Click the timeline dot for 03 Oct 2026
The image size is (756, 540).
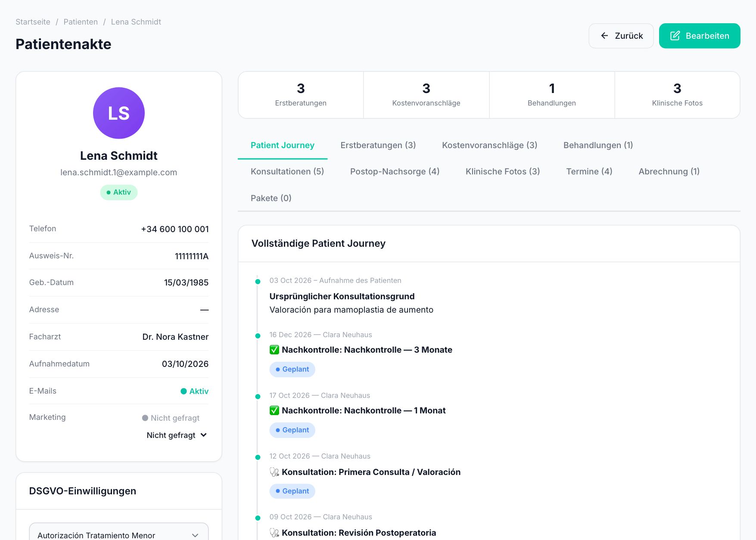pos(258,282)
